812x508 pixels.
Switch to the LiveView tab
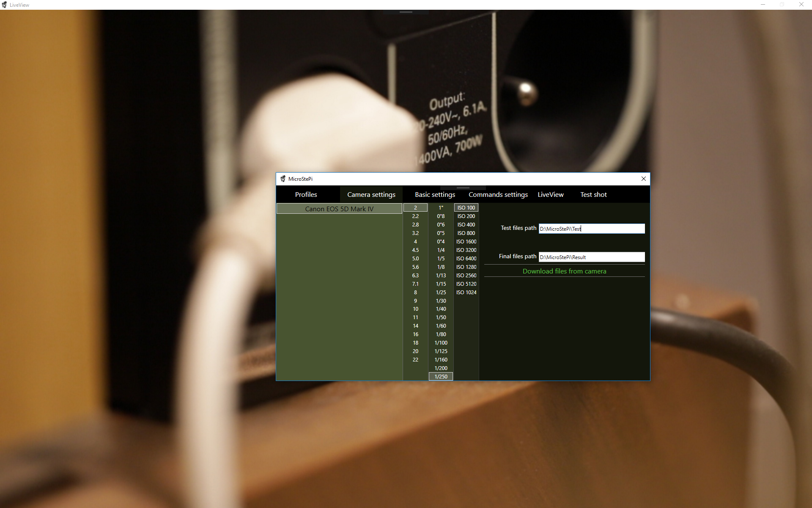(x=550, y=195)
